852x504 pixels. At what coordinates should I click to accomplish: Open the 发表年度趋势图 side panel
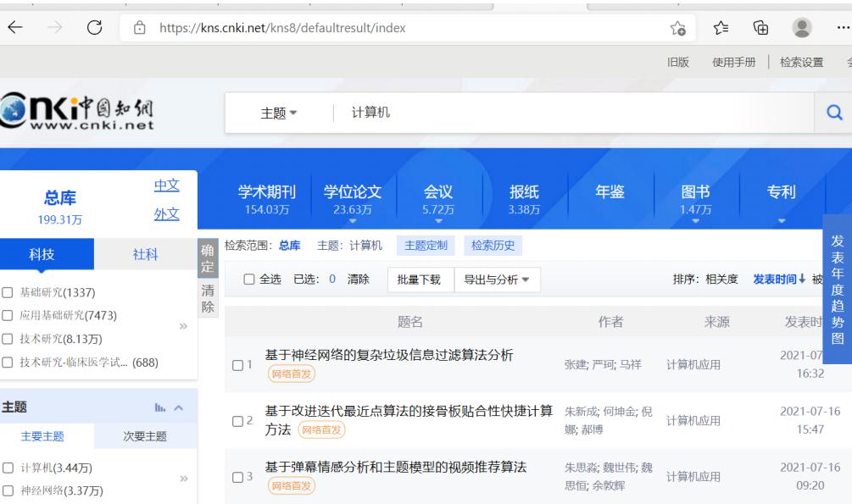pyautogui.click(x=837, y=290)
